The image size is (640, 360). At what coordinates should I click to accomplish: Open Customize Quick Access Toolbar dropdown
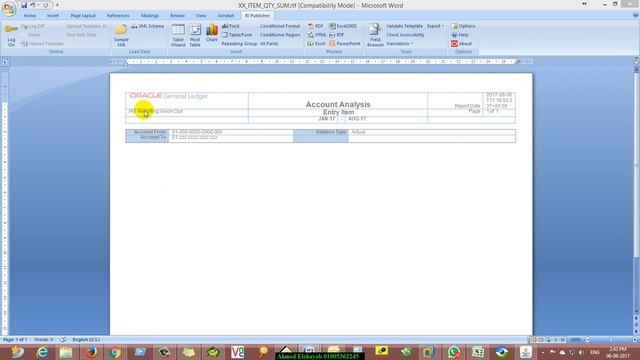pos(57,5)
